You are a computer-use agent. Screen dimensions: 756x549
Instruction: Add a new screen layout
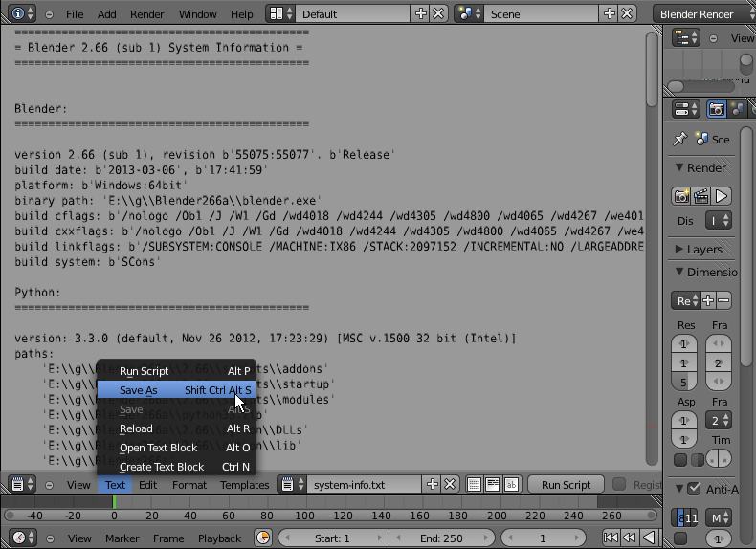click(420, 13)
